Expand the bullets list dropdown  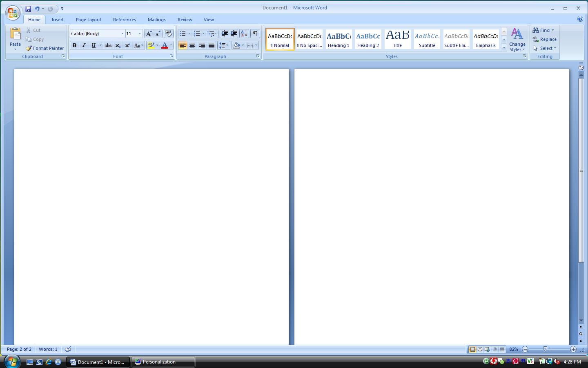[189, 34]
